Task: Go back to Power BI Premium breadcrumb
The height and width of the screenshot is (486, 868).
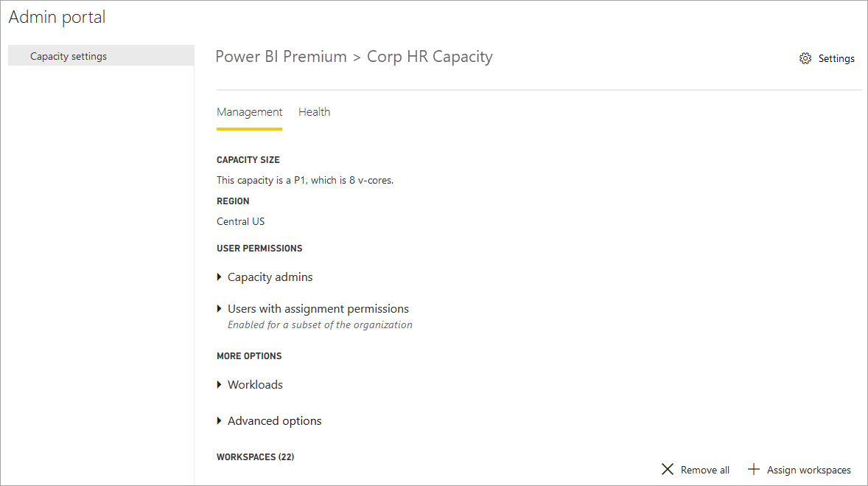Action: [x=281, y=57]
